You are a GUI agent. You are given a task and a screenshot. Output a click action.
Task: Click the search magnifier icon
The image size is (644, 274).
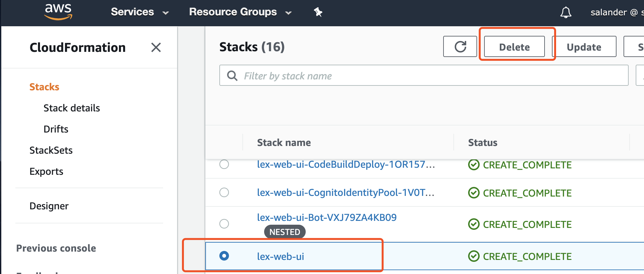click(232, 76)
